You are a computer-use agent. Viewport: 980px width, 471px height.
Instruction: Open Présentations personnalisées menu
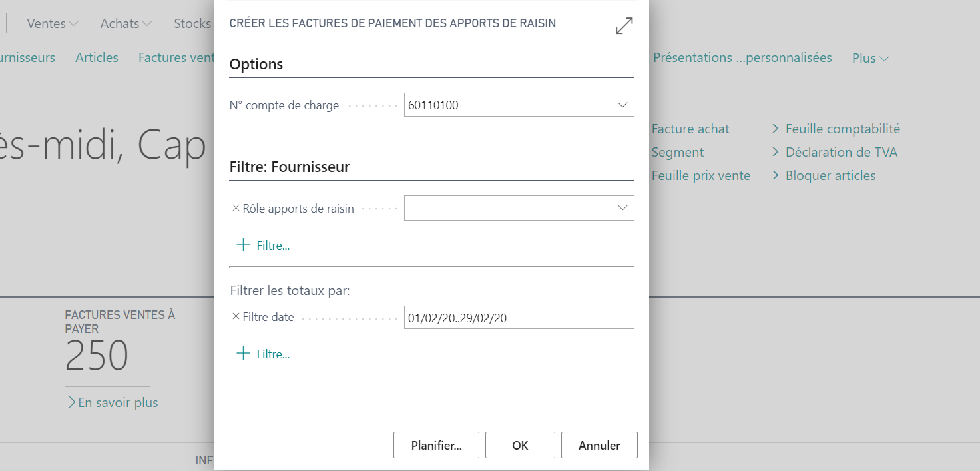pyautogui.click(x=742, y=58)
